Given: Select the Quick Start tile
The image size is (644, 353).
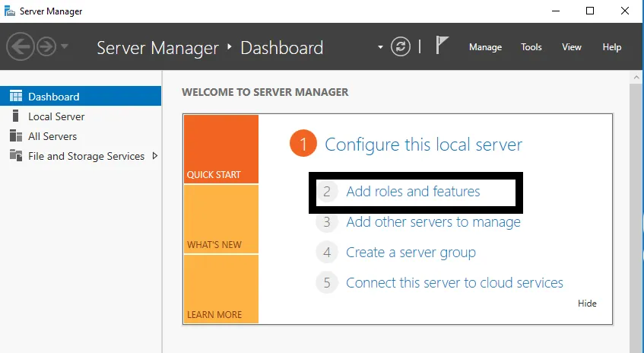Looking at the screenshot, I should click(221, 149).
